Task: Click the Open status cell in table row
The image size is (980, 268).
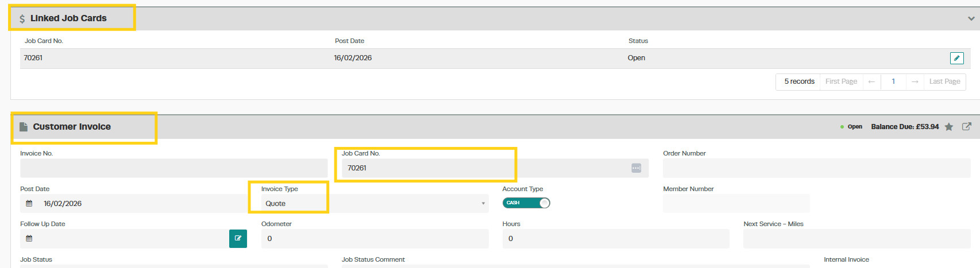Action: [636, 58]
